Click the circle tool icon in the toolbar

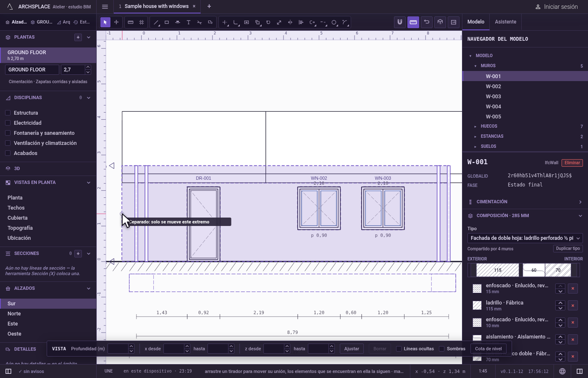[x=334, y=22]
